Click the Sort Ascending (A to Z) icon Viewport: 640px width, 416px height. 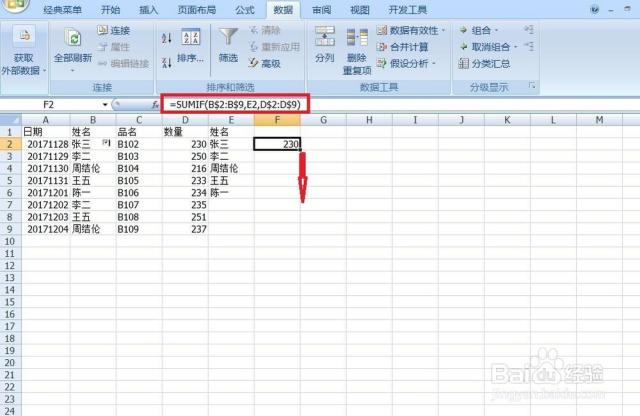pyautogui.click(x=166, y=37)
